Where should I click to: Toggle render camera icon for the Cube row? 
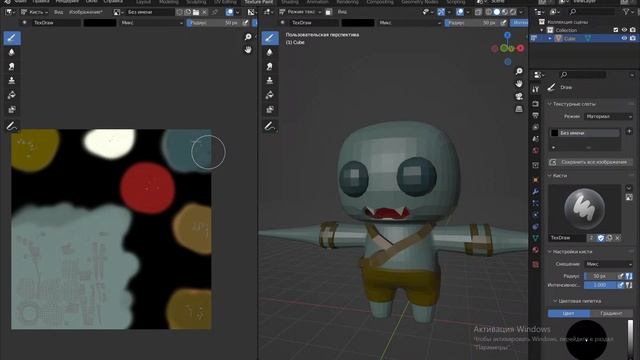[633, 38]
